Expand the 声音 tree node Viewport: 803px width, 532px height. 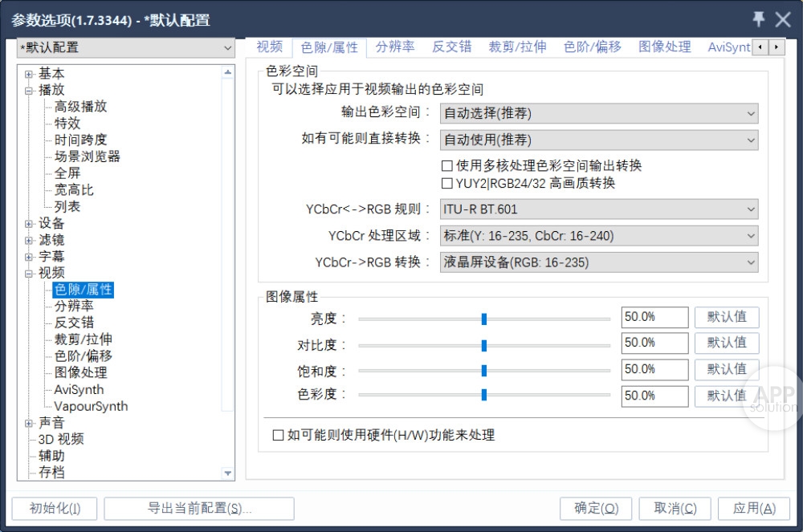30,423
